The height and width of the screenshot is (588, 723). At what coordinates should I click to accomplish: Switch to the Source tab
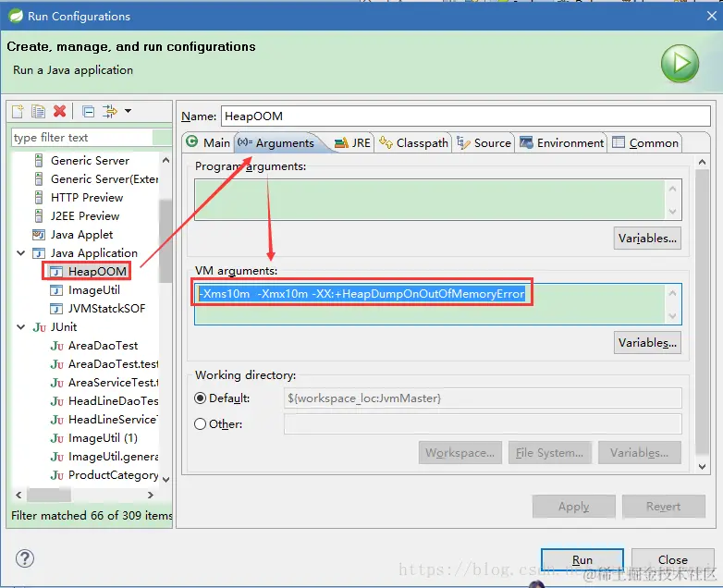[484, 143]
